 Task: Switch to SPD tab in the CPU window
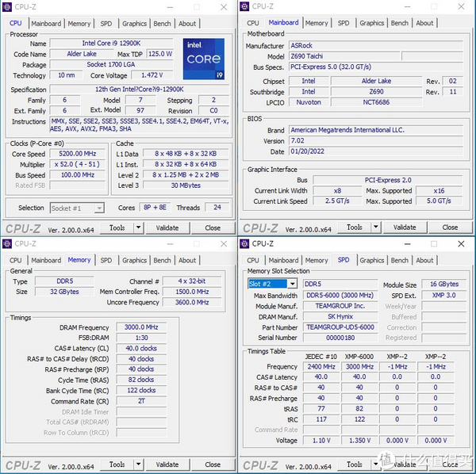click(106, 24)
